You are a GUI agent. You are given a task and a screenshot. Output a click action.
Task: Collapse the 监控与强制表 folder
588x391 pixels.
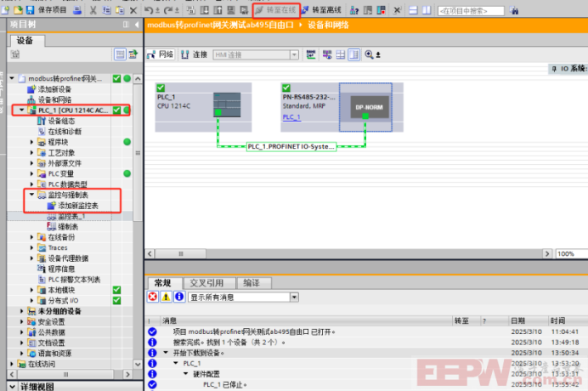point(31,195)
